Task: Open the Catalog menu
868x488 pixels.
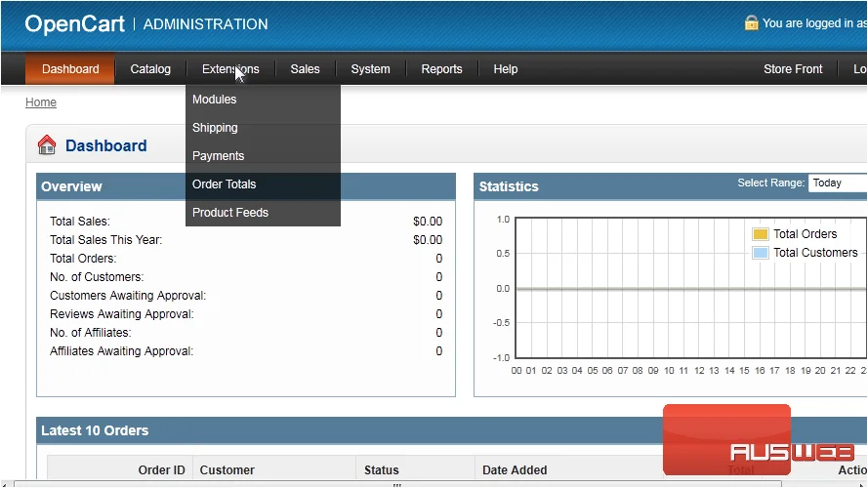Action: click(x=150, y=69)
